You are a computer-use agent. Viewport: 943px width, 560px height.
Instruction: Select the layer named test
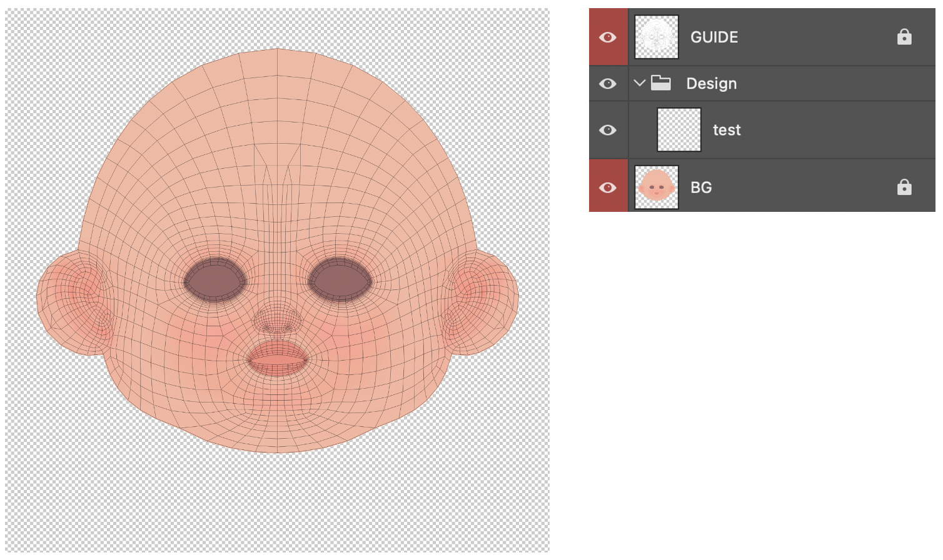click(x=727, y=130)
